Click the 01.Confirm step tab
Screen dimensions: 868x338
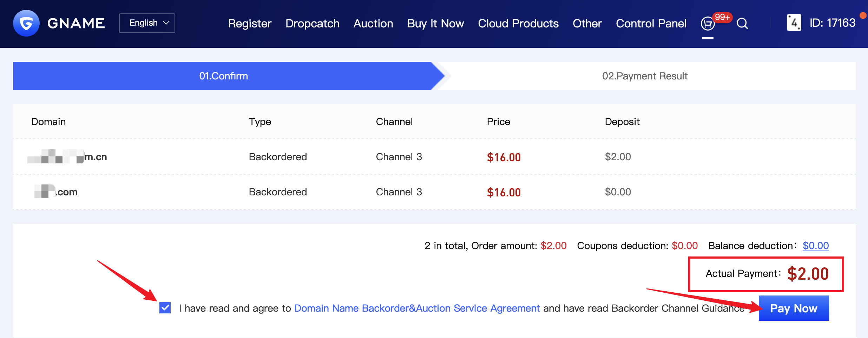tap(224, 76)
